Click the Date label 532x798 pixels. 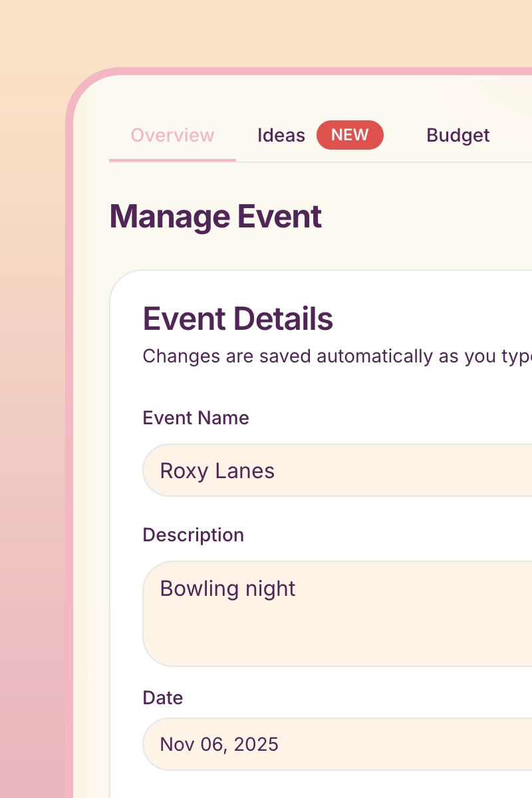click(x=162, y=698)
